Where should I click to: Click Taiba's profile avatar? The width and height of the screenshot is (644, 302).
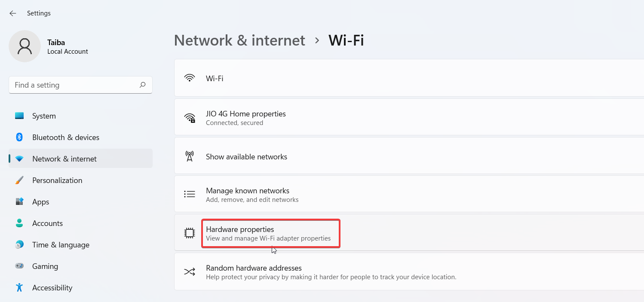point(25,46)
